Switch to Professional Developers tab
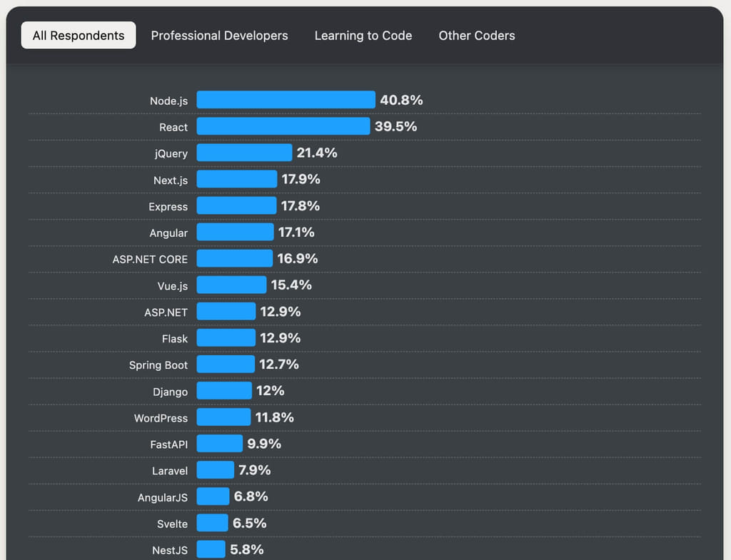The height and width of the screenshot is (560, 731). pyautogui.click(x=219, y=36)
